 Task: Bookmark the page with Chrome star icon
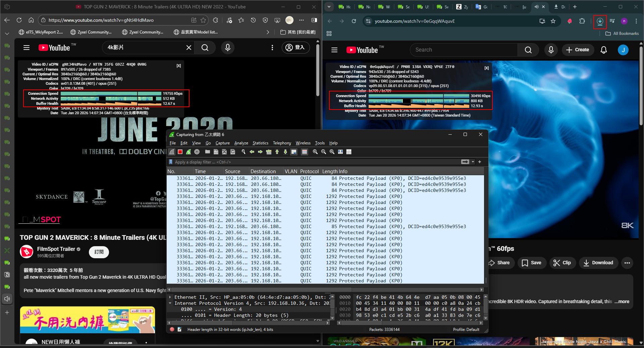(x=553, y=21)
